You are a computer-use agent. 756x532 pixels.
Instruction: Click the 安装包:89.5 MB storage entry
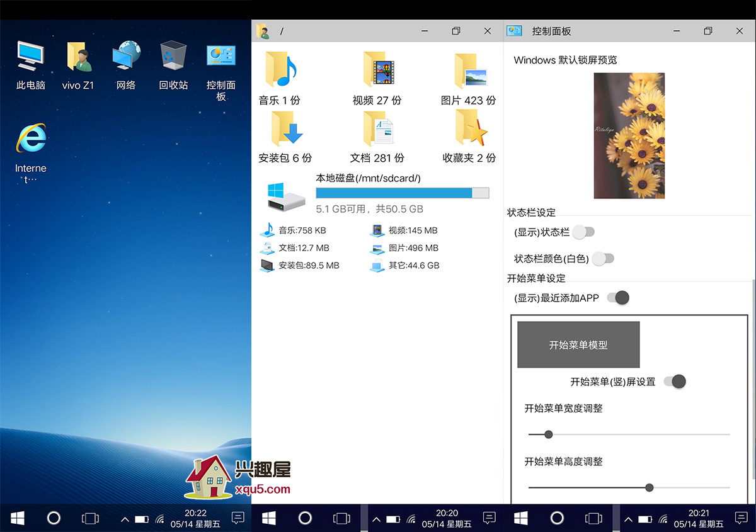299,266
